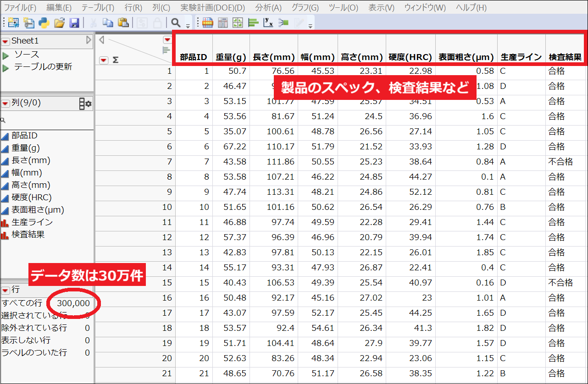
Task: Open 列(9/0) red triangle menu
Action: (5, 103)
